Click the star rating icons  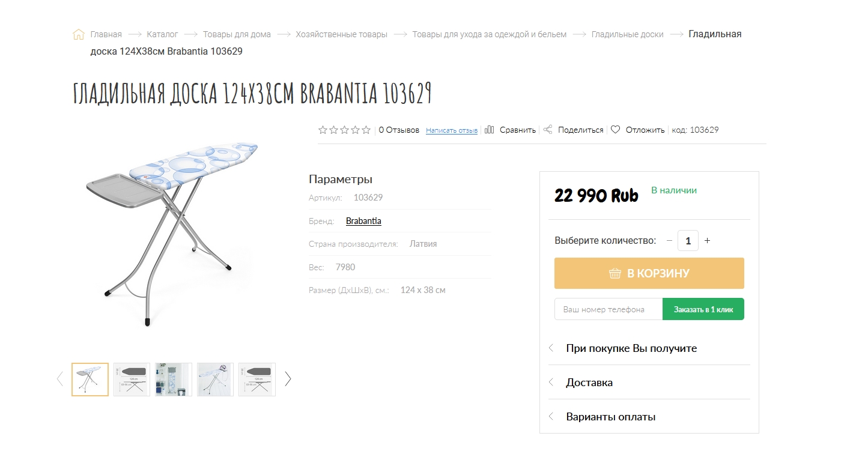(x=345, y=130)
